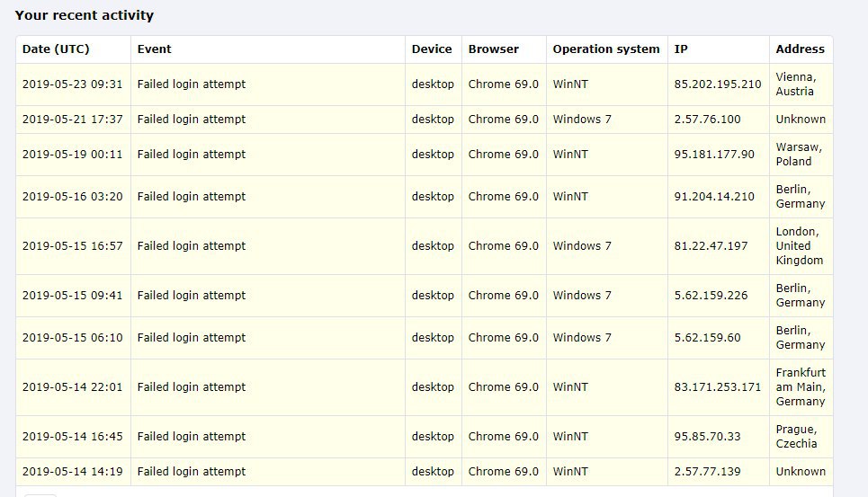The height and width of the screenshot is (497, 868).
Task: Select date cell 2019-05-19 00:11
Action: pos(73,155)
